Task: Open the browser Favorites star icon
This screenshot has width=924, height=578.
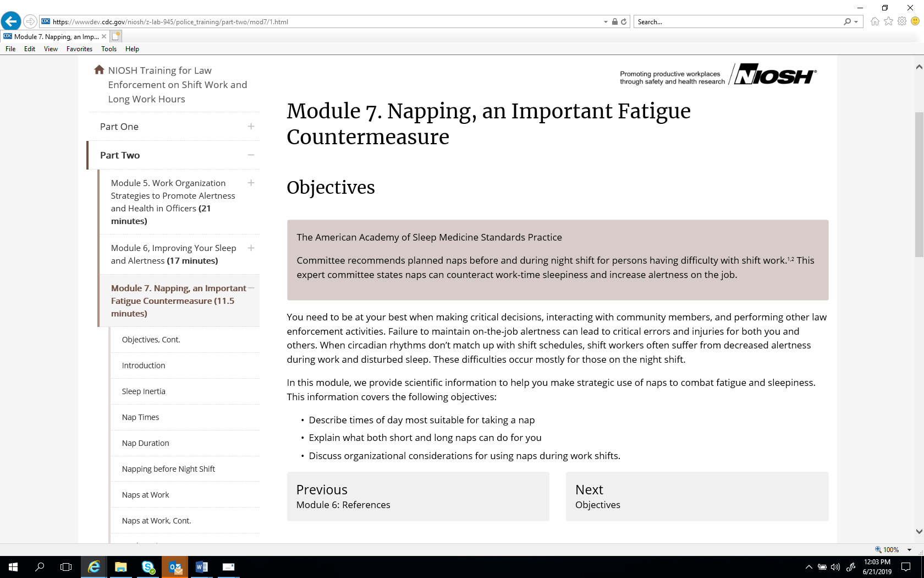Action: 888,21
